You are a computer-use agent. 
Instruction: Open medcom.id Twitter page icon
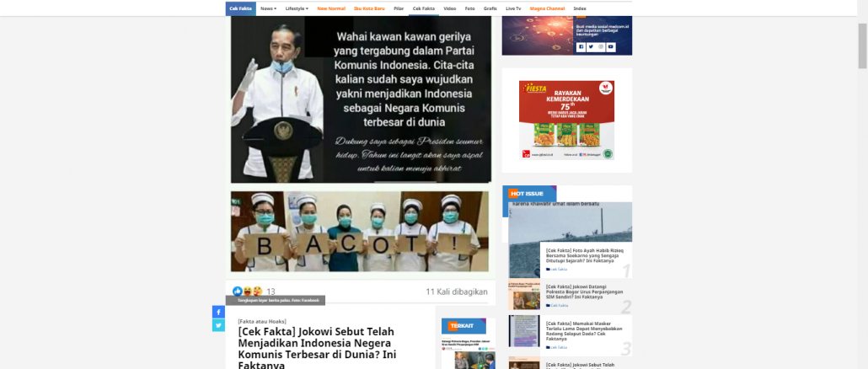tap(591, 47)
